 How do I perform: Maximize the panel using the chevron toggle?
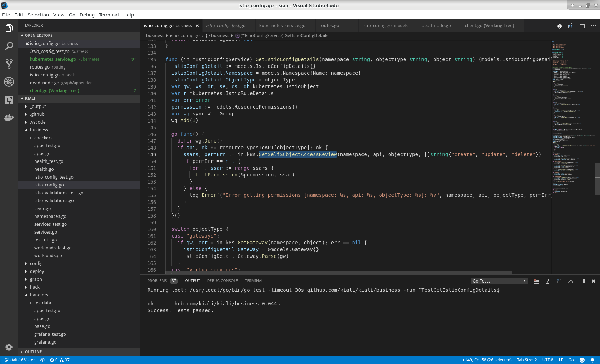(570, 281)
